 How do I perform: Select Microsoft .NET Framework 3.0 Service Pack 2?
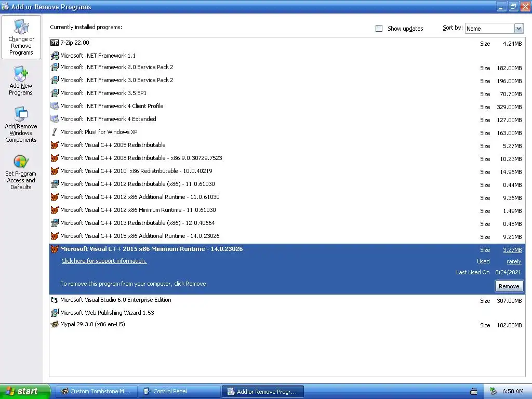[287, 81]
